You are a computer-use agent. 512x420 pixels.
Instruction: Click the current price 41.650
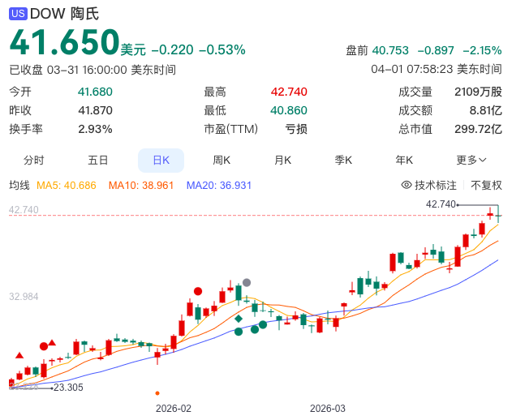click(x=65, y=42)
